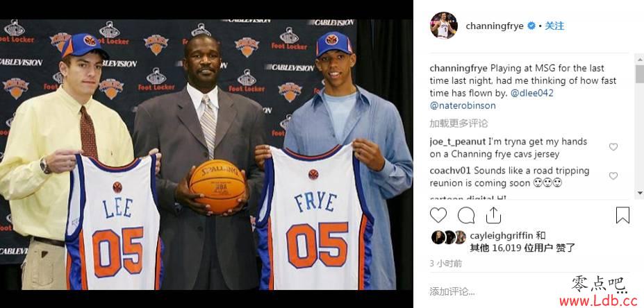Open channingfrye profile picture
The image size is (644, 308).
coord(443,26)
